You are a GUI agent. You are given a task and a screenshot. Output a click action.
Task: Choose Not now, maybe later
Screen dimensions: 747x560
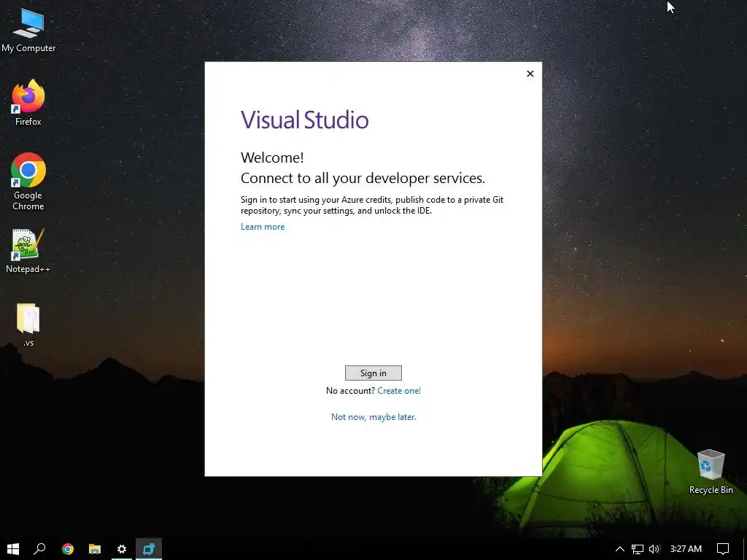point(373,416)
